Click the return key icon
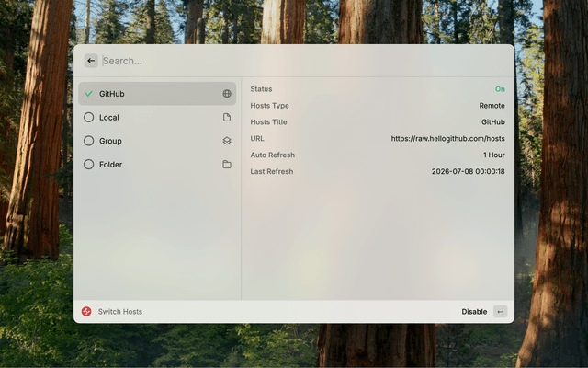The width and height of the screenshot is (588, 368). point(500,311)
